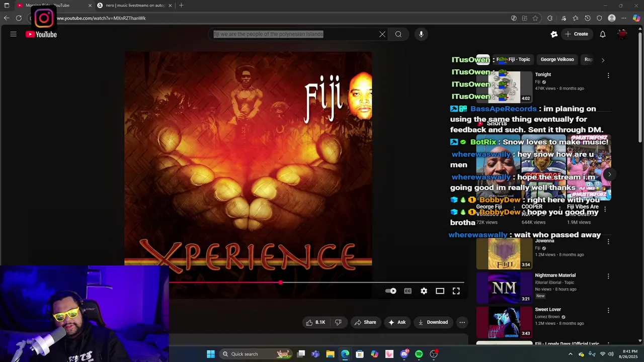644x362 pixels.
Task: Open the YouTube notifications bell
Action: point(603,34)
